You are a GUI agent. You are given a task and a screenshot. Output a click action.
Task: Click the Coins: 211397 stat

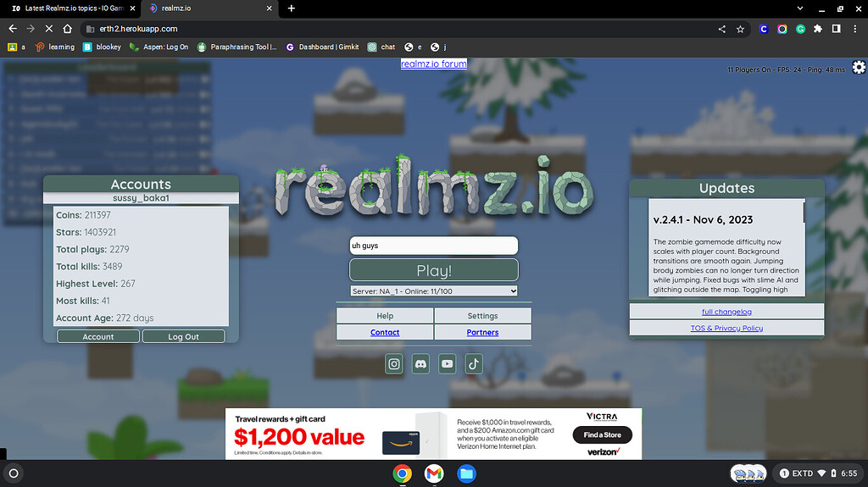pyautogui.click(x=84, y=215)
